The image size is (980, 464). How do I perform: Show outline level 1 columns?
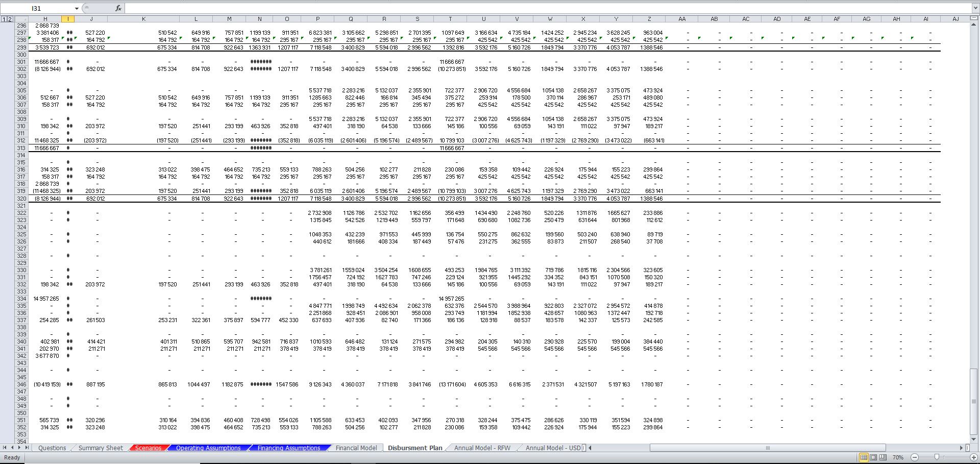tap(4, 19)
